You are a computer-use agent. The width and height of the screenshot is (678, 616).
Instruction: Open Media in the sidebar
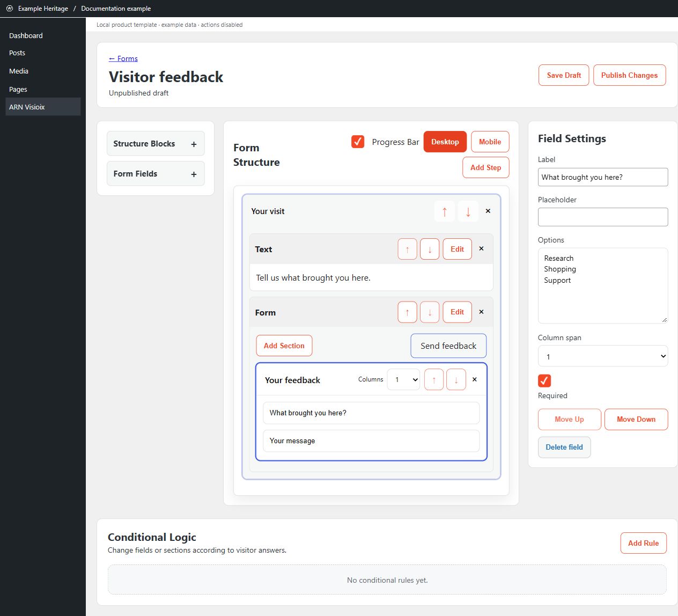tap(43, 71)
